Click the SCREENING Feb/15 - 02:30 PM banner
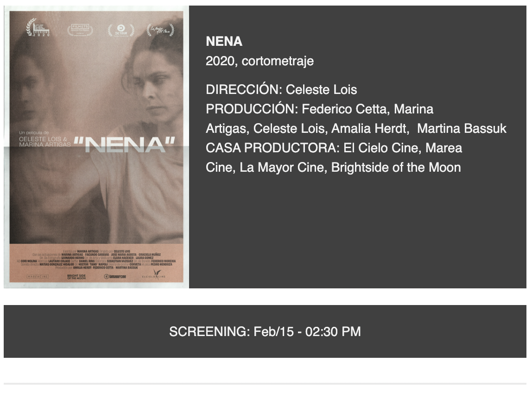The image size is (532, 399). (265, 331)
